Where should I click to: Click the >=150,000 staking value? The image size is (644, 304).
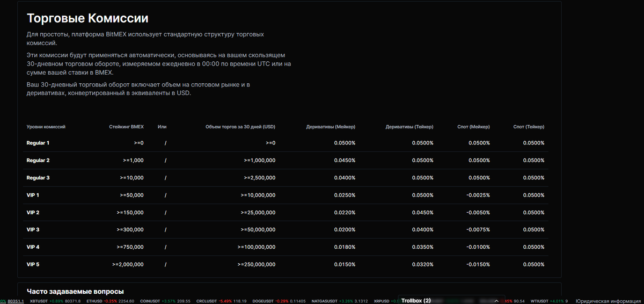pos(130,212)
